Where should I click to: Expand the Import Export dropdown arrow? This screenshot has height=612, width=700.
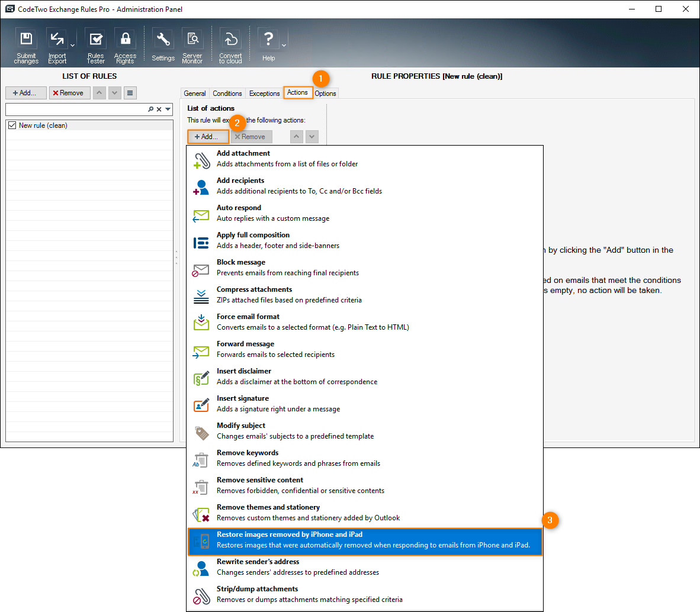[72, 46]
